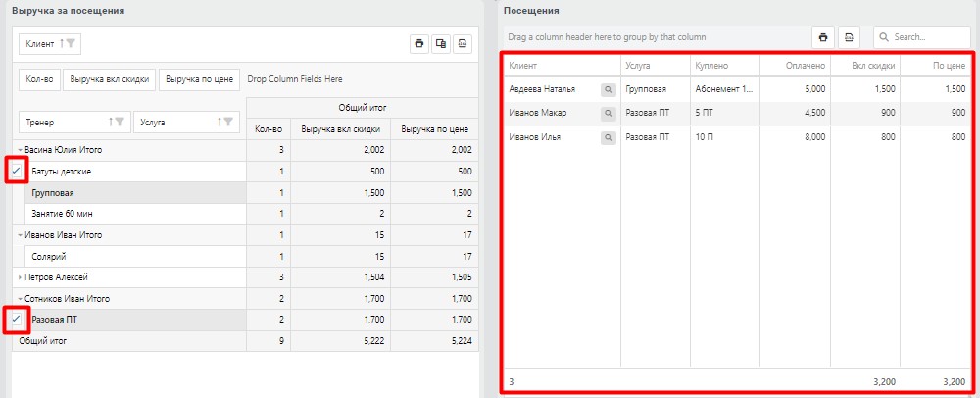Open field chooser in Выручка за посещения
This screenshot has height=398, width=980.
(x=441, y=44)
